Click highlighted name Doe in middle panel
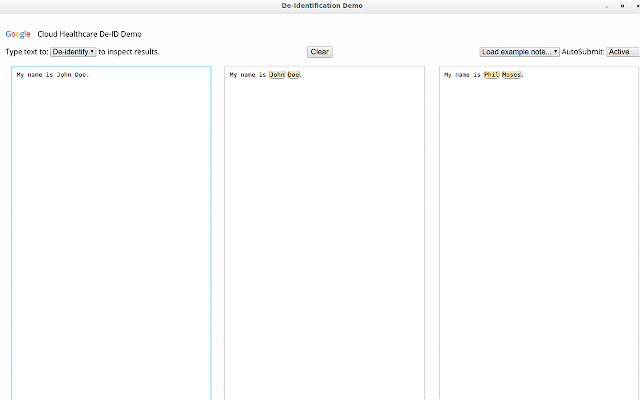 pyautogui.click(x=293, y=75)
